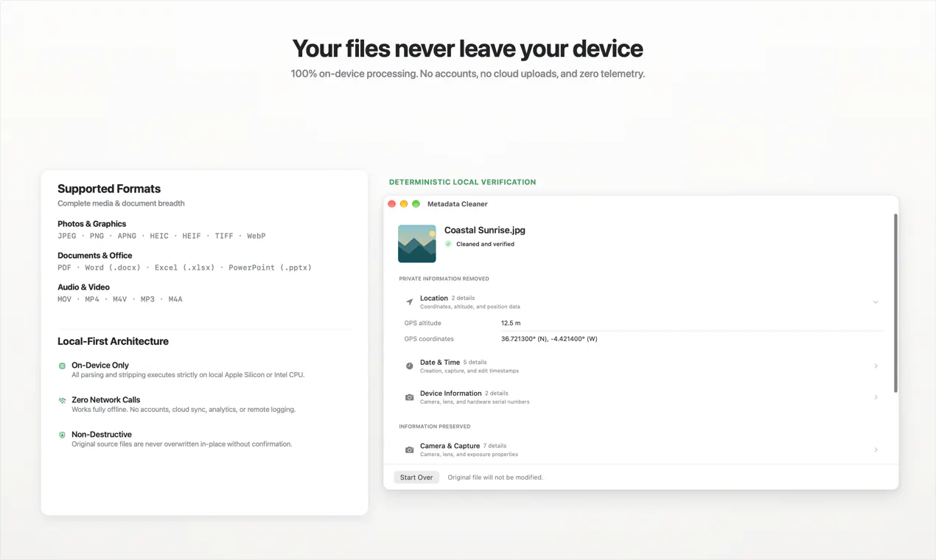Minimize the Metadata Cleaner window
The image size is (936, 560).
tap(404, 204)
